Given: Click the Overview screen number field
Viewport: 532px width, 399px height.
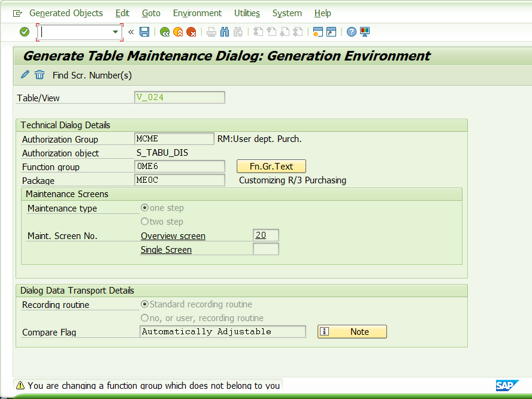Looking at the screenshot, I should [x=266, y=235].
